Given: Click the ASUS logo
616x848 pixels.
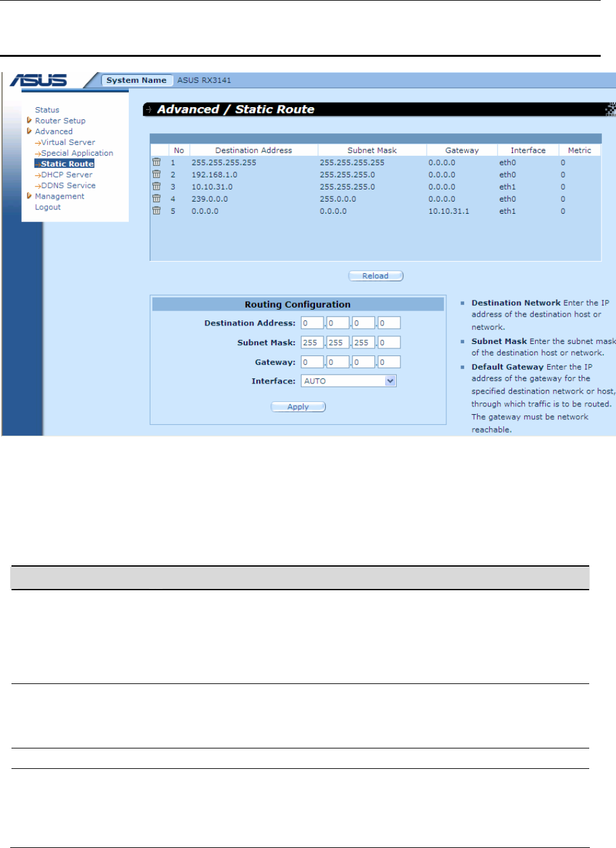Looking at the screenshot, I should click(x=38, y=80).
